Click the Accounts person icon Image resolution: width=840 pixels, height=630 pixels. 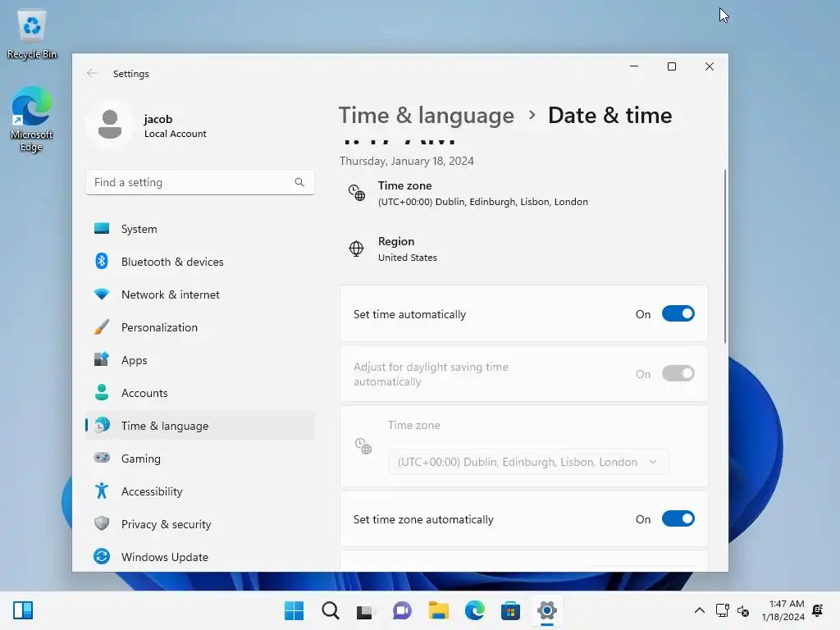tap(101, 393)
